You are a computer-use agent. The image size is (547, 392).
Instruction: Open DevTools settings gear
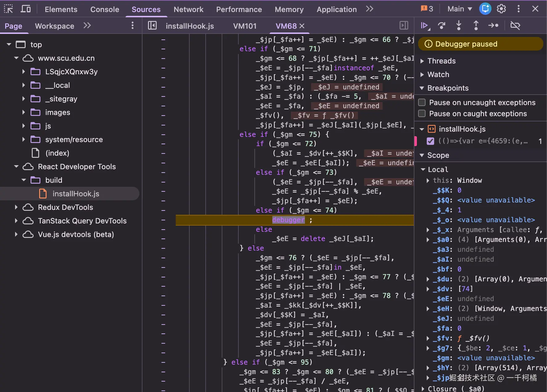click(x=501, y=9)
